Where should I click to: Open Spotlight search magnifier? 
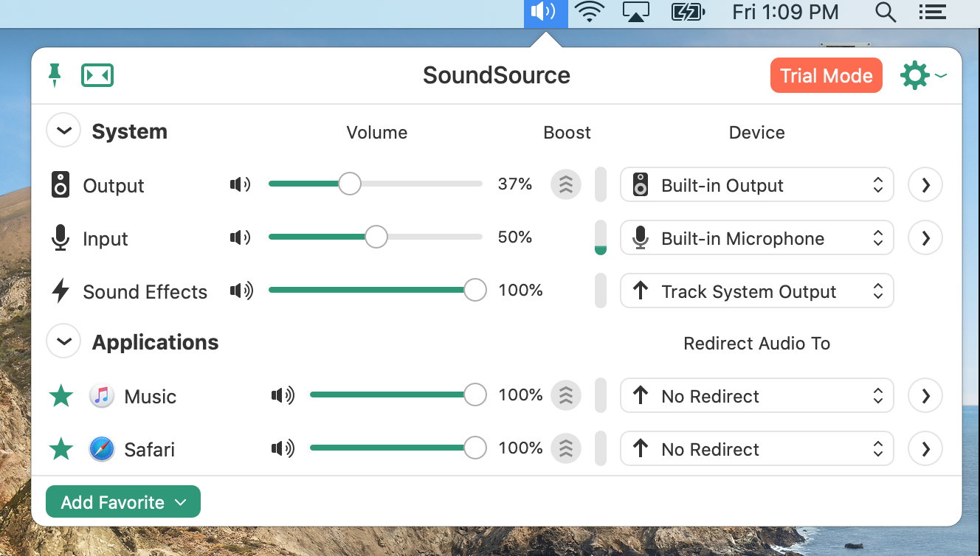pos(886,13)
